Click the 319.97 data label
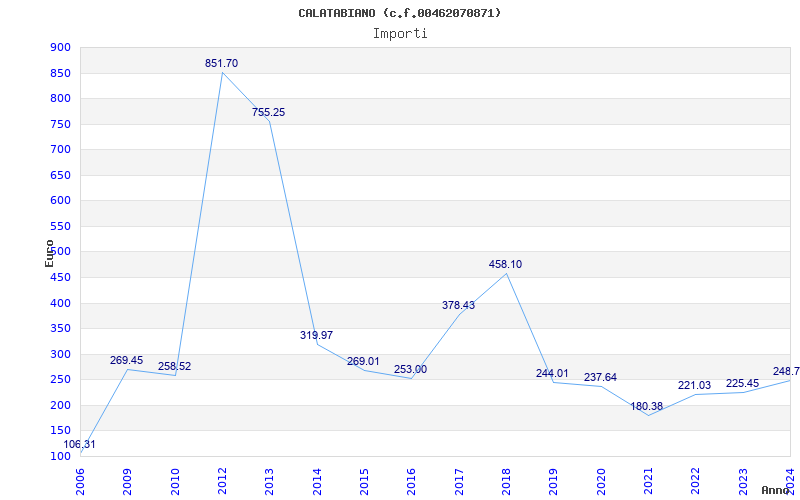 click(x=316, y=335)
